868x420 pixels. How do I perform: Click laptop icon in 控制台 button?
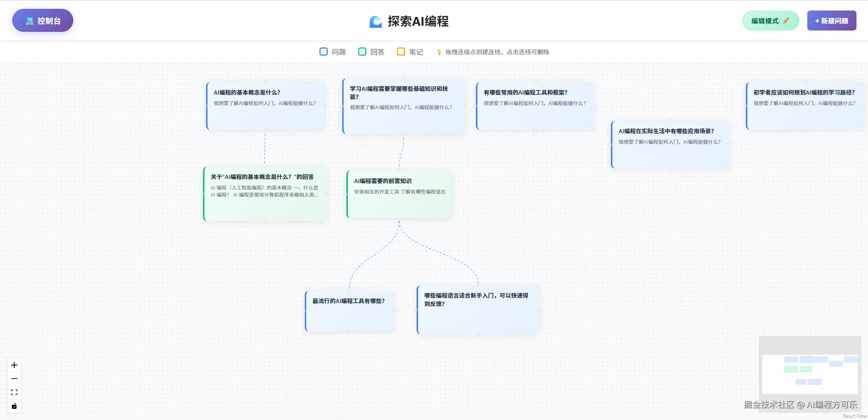click(30, 21)
